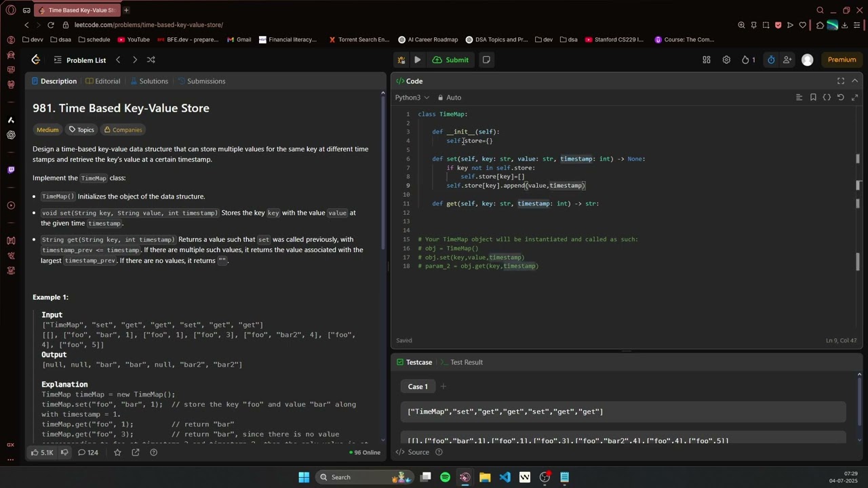Click the curly braces icon in editor

pyautogui.click(x=827, y=98)
